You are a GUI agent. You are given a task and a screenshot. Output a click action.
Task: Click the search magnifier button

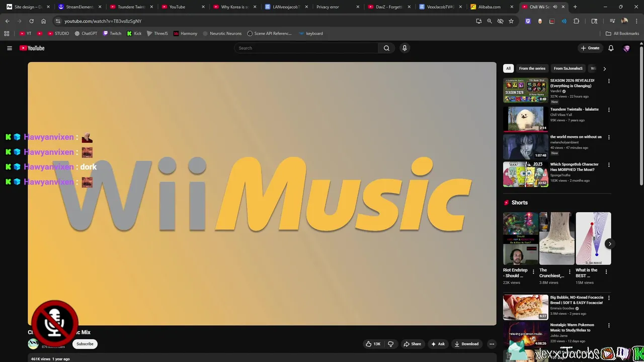386,48
